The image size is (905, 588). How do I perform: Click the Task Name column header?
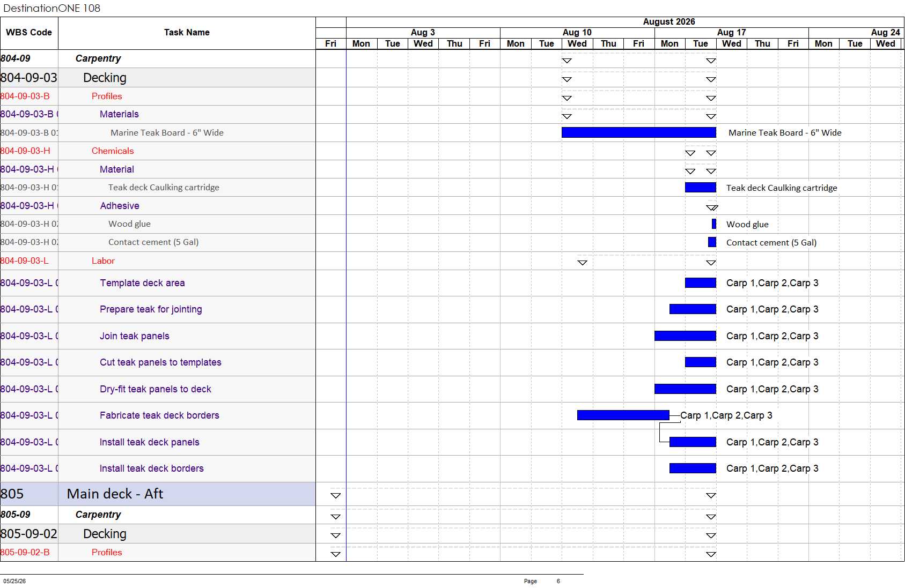coord(187,33)
